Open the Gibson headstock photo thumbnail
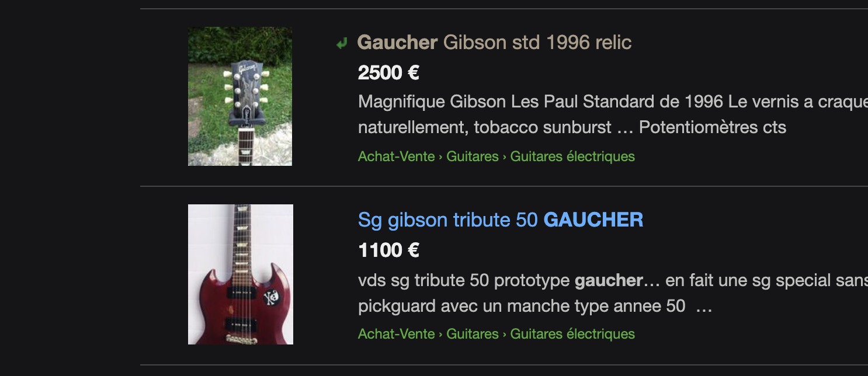The height and width of the screenshot is (376, 868). pyautogui.click(x=240, y=96)
